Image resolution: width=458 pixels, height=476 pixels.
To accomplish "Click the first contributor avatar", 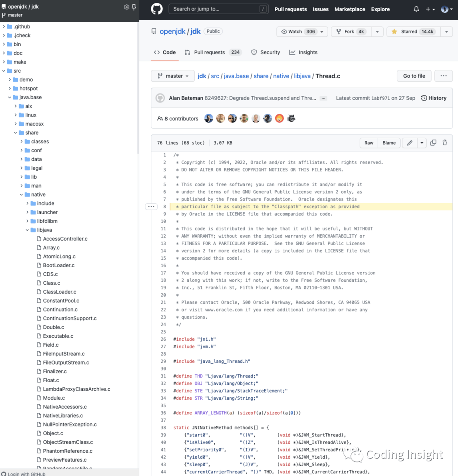I will [x=209, y=118].
